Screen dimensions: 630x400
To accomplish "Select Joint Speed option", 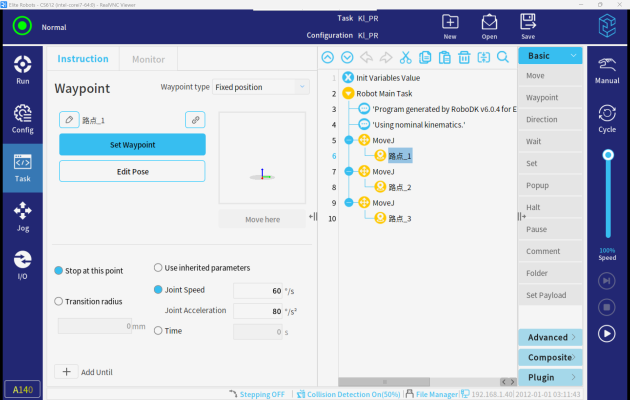I will pyautogui.click(x=158, y=290).
